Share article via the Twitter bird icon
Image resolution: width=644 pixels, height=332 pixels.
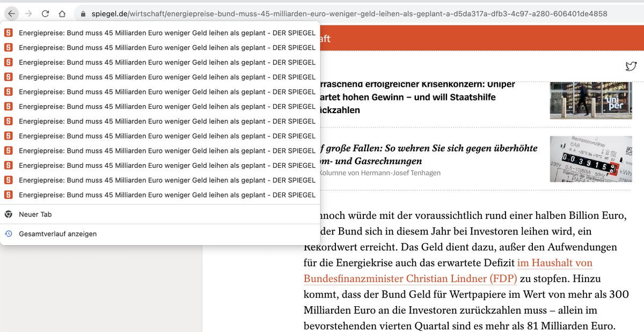631,67
